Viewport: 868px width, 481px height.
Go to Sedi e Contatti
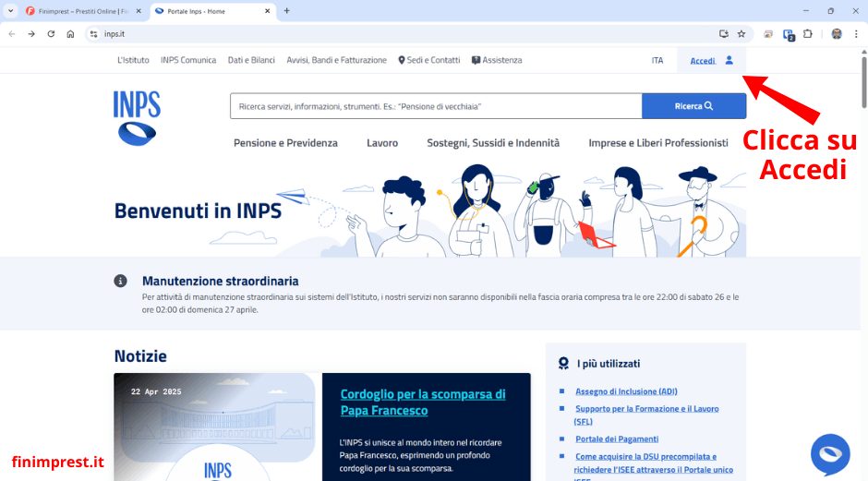pos(429,60)
